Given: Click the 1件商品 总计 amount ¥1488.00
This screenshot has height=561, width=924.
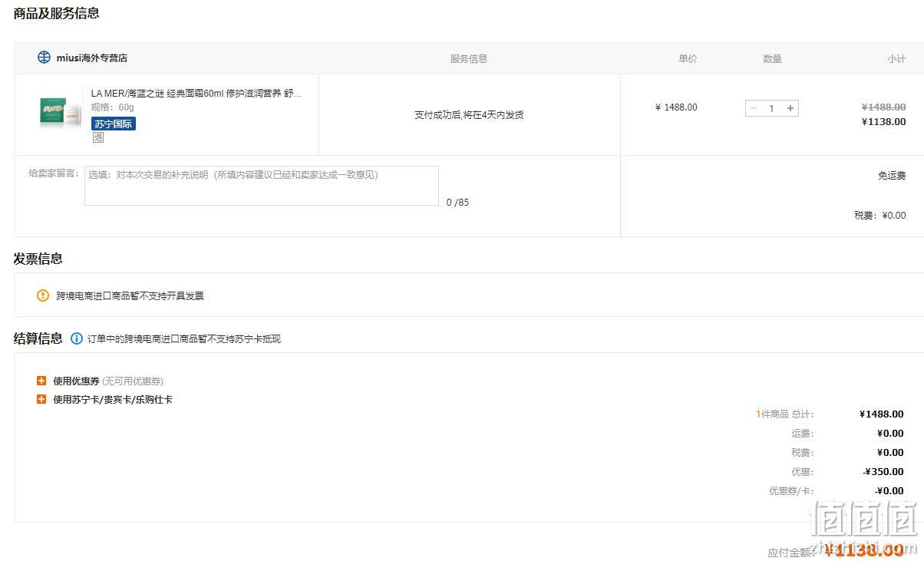Looking at the screenshot, I should 882,414.
